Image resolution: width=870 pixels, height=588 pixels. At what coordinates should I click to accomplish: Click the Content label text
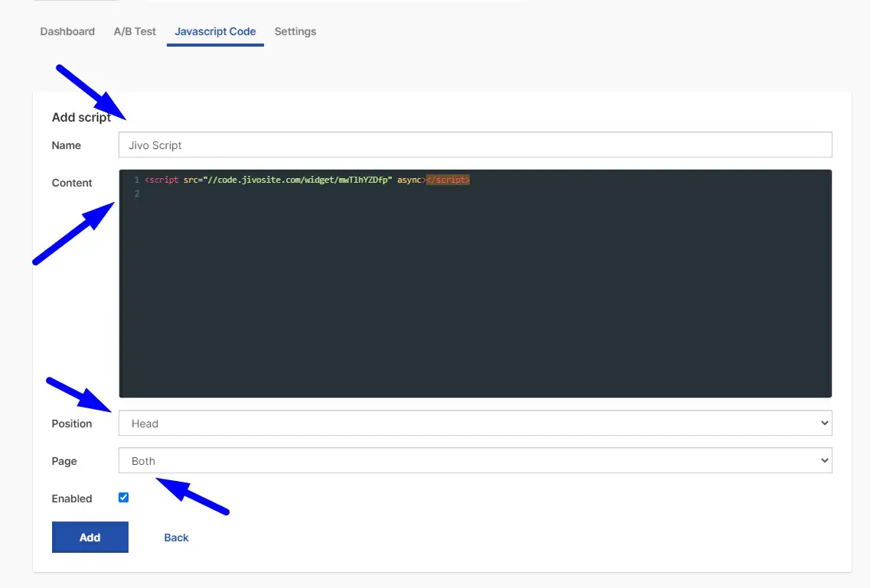coord(72,183)
